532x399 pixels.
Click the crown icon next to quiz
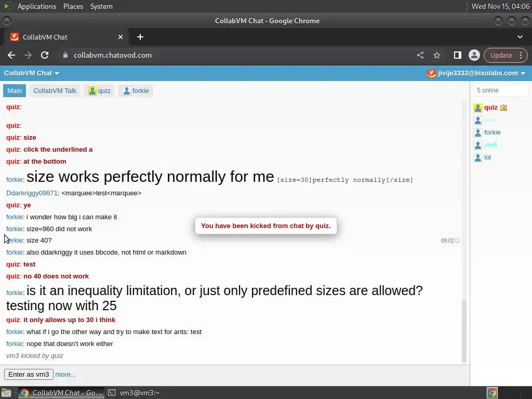click(x=503, y=108)
